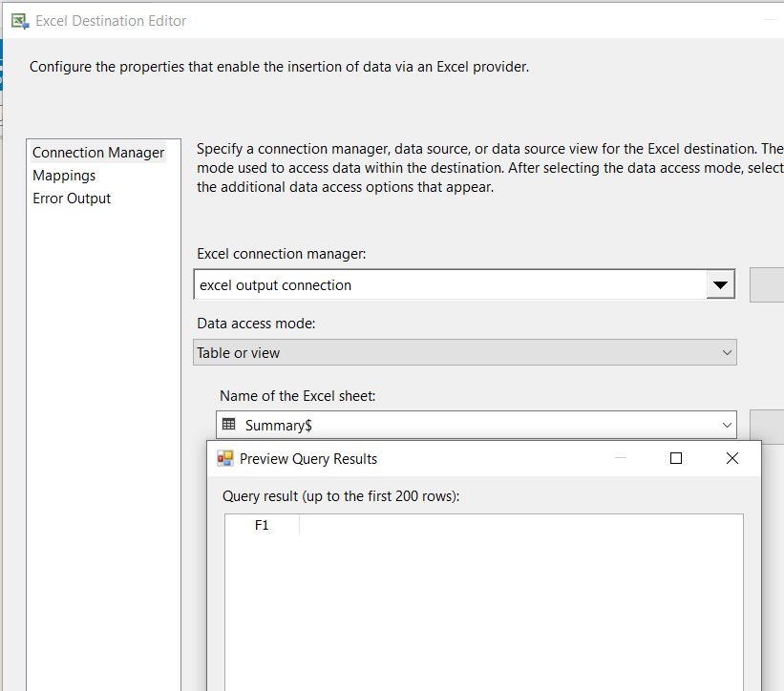Click the empty query result grid area
The image size is (784, 691).
point(482,611)
